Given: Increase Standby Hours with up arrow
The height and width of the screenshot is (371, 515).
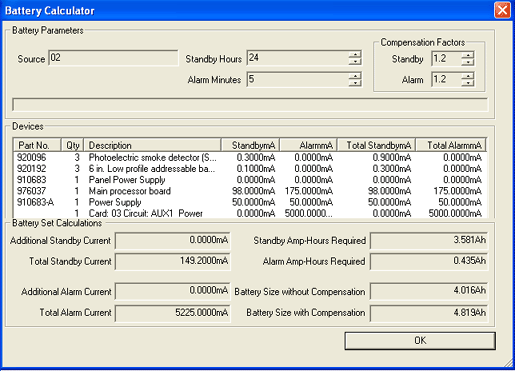Looking at the screenshot, I should click(x=355, y=55).
